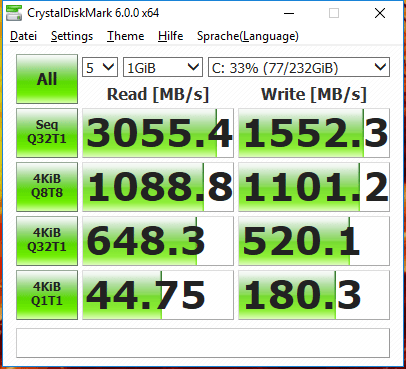This screenshot has width=406, height=369.
Task: Run all benchmarks with All button
Action: 47,79
